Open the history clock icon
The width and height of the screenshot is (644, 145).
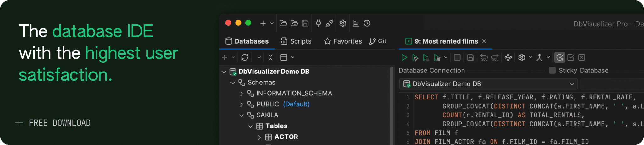[x=367, y=23]
